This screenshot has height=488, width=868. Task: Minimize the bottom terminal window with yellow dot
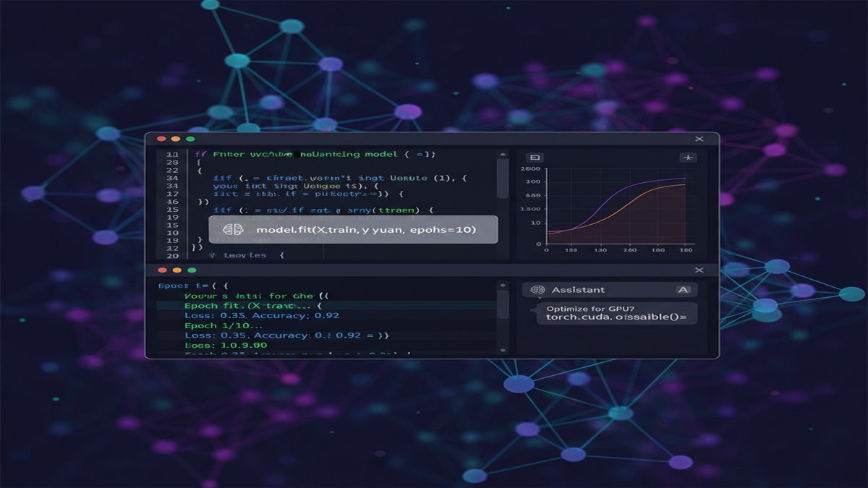[x=176, y=270]
